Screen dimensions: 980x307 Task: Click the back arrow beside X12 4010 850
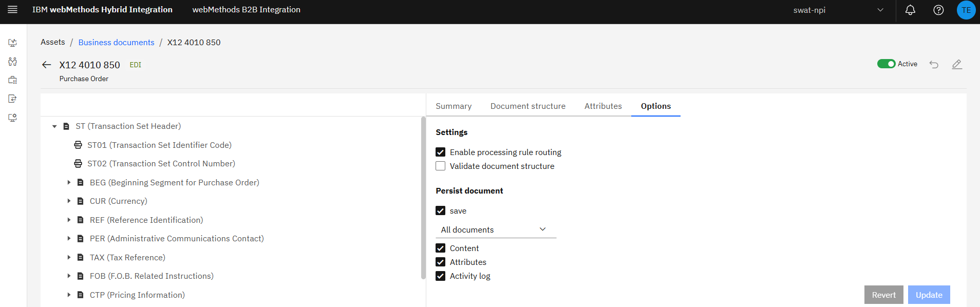coord(47,65)
